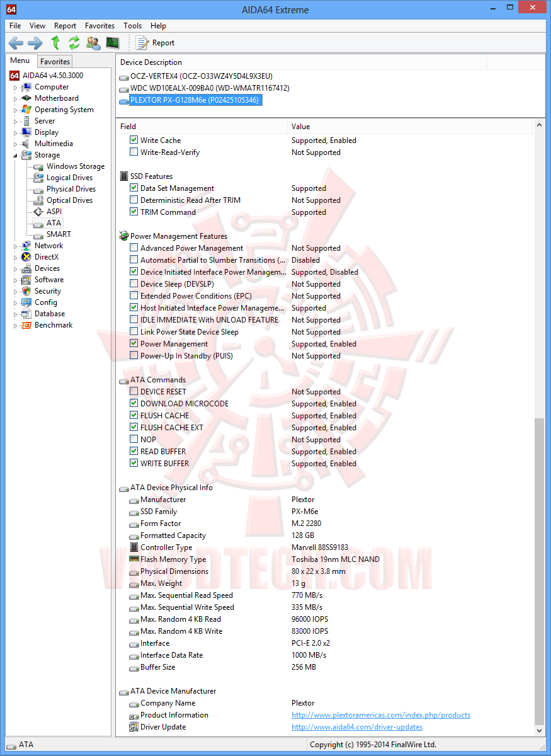Expand the Server tree node arrow
Screen dimensions: 551x756
tap(16, 122)
